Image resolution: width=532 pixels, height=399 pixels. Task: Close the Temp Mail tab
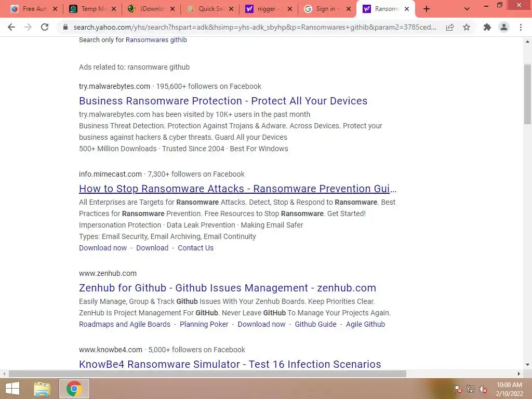point(114,9)
